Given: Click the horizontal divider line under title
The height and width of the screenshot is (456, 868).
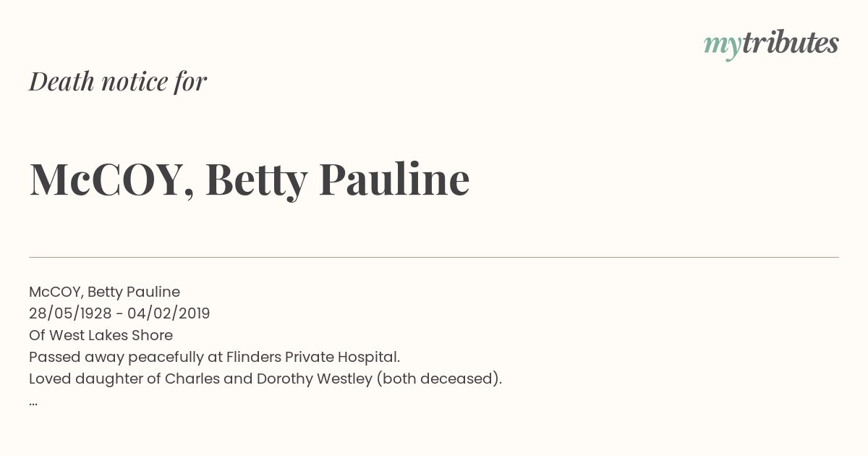Looking at the screenshot, I should coord(434,257).
